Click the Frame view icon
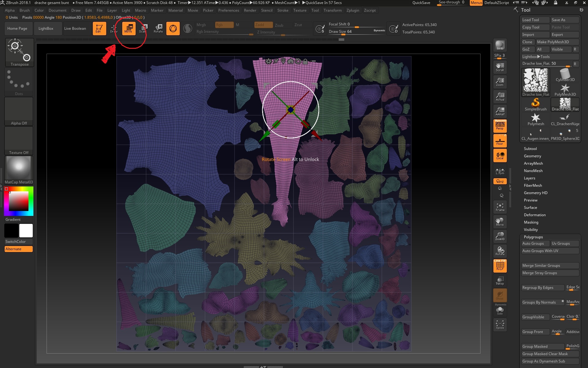This screenshot has height=368, width=588. (x=500, y=207)
